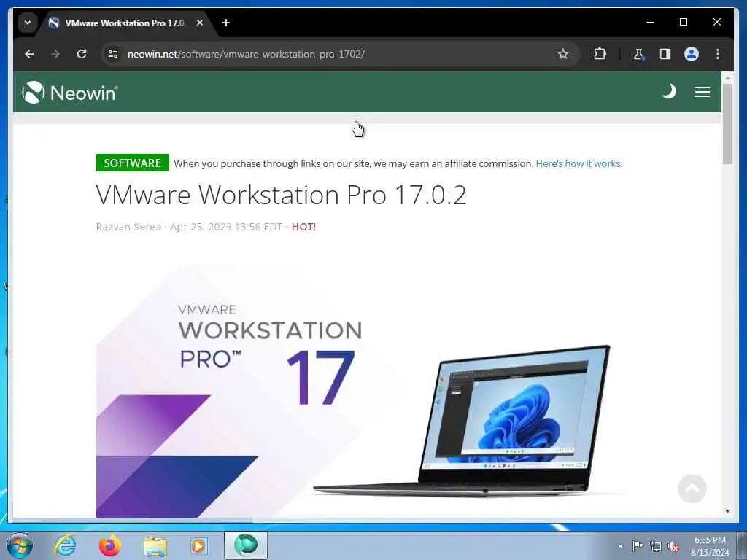Launch Internet Explorer from the taskbar
Screen dimensions: 747x560
click(65, 545)
